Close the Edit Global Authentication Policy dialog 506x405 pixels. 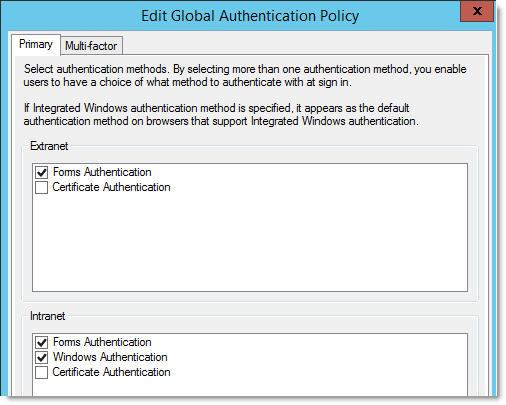point(477,11)
